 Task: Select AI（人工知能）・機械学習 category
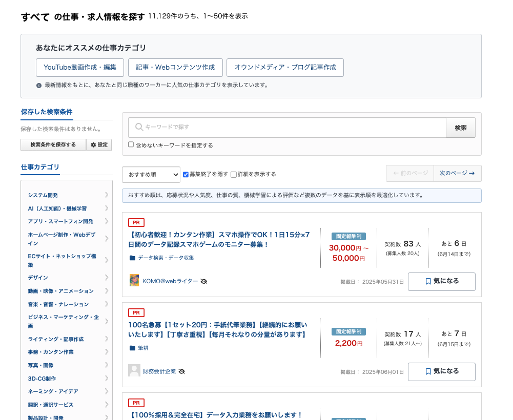pyautogui.click(x=57, y=208)
